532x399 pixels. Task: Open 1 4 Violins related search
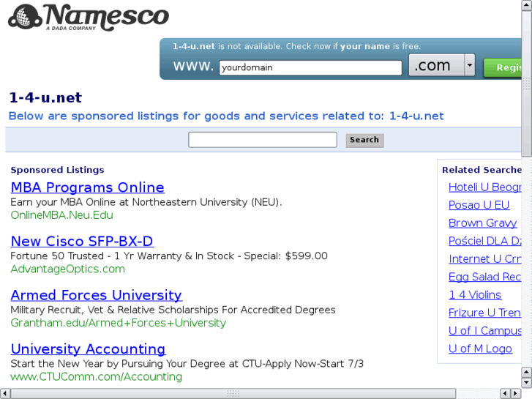[475, 295]
